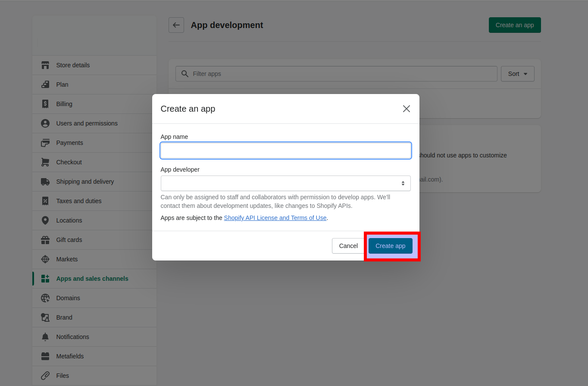Click the Shipping and delivery truck icon
588x386 pixels.
tap(45, 182)
